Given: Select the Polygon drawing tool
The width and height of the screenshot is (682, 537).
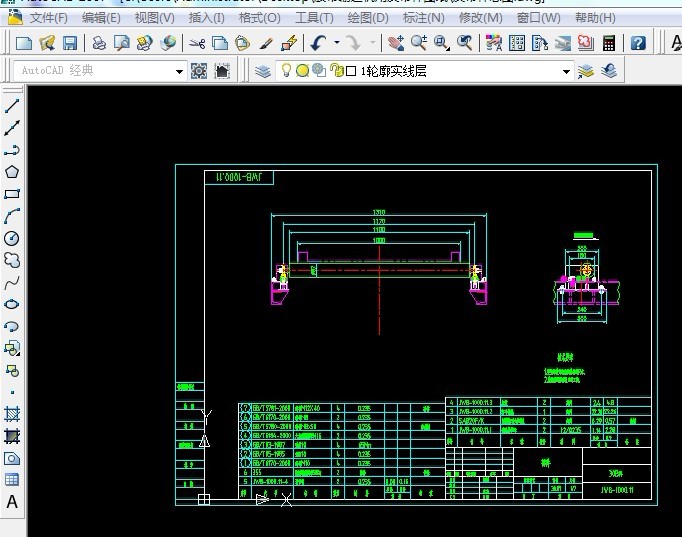Looking at the screenshot, I should (x=12, y=172).
